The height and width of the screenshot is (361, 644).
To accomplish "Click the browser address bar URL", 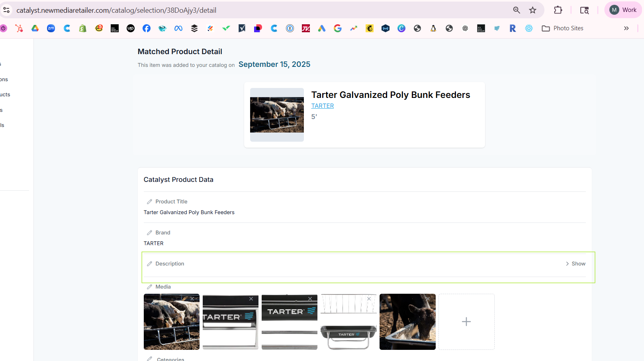I will pyautogui.click(x=116, y=10).
